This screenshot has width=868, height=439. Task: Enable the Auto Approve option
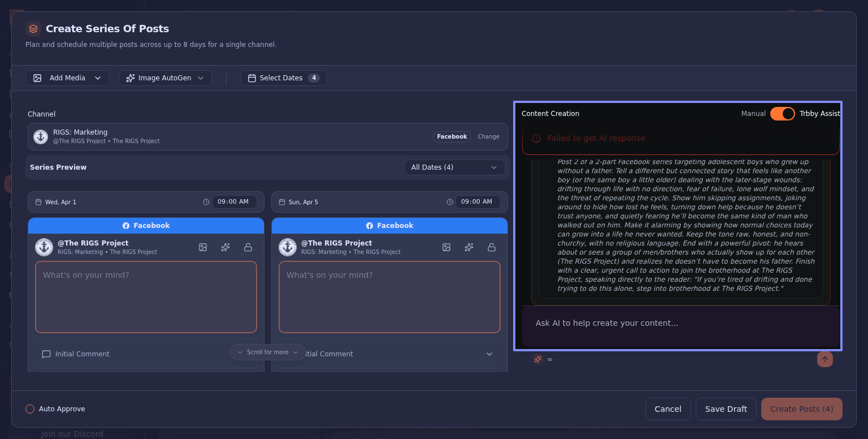(x=30, y=409)
